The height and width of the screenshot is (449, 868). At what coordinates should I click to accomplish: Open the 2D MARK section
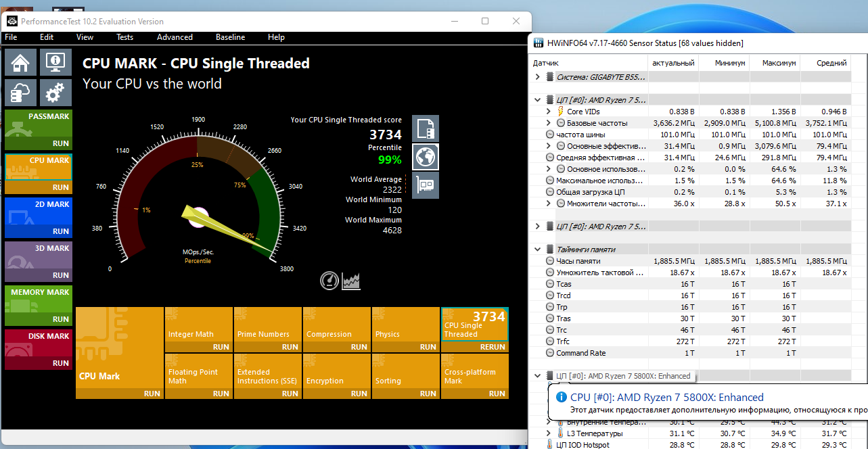[x=38, y=218]
